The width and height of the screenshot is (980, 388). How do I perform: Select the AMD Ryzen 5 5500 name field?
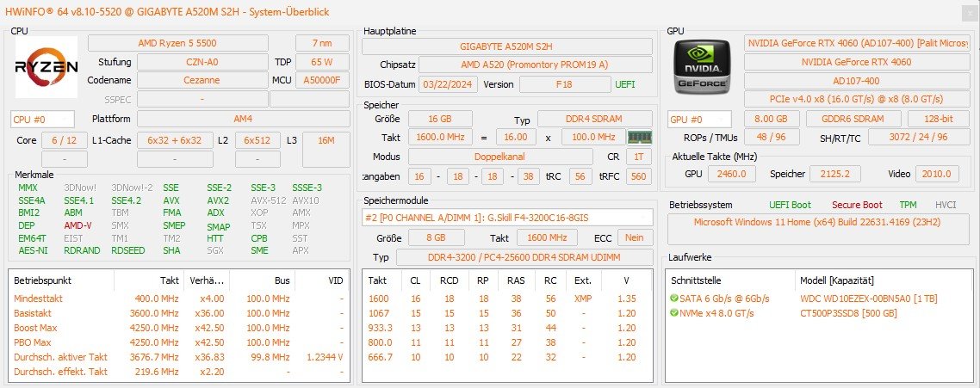click(x=178, y=43)
